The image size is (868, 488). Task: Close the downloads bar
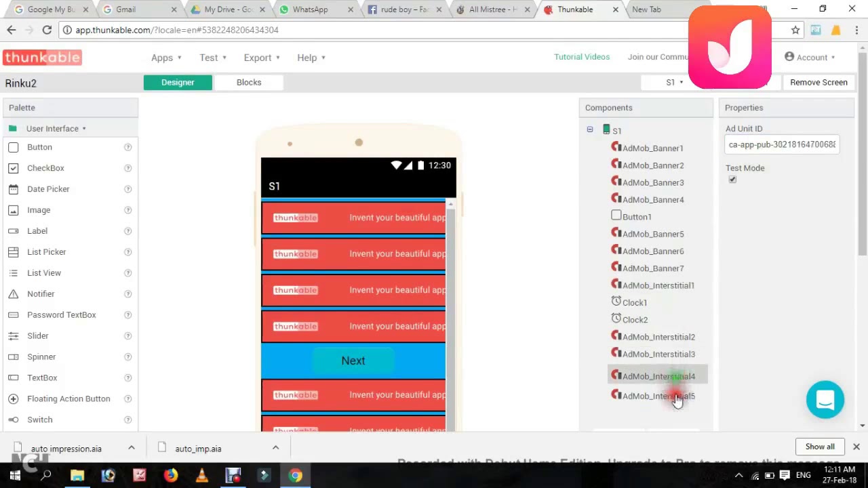coord(856,447)
